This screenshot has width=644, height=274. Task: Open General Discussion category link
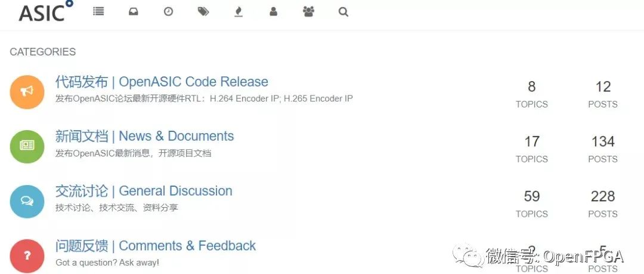[144, 191]
